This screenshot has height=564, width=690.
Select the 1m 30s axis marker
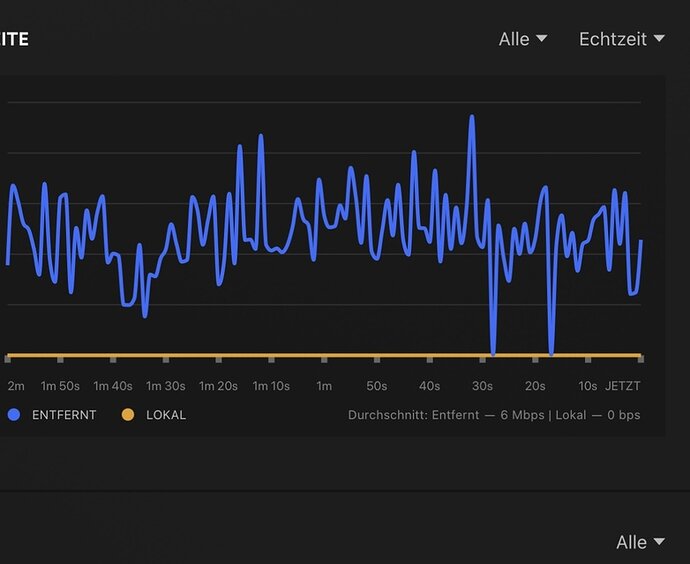click(165, 386)
